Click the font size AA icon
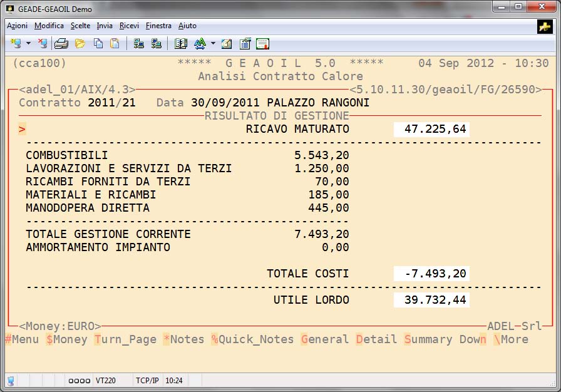This screenshot has width=561, height=392. tap(200, 44)
